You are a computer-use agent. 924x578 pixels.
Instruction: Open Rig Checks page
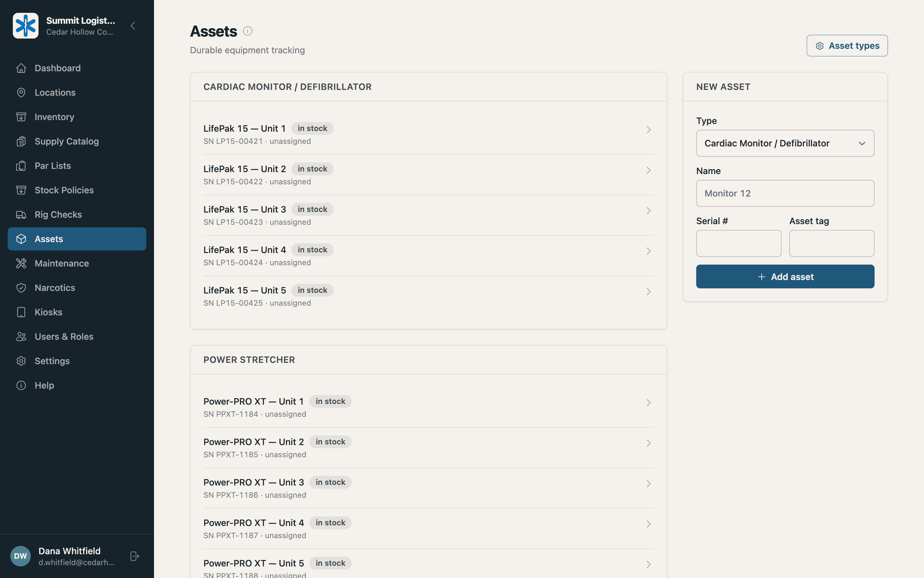77,215
